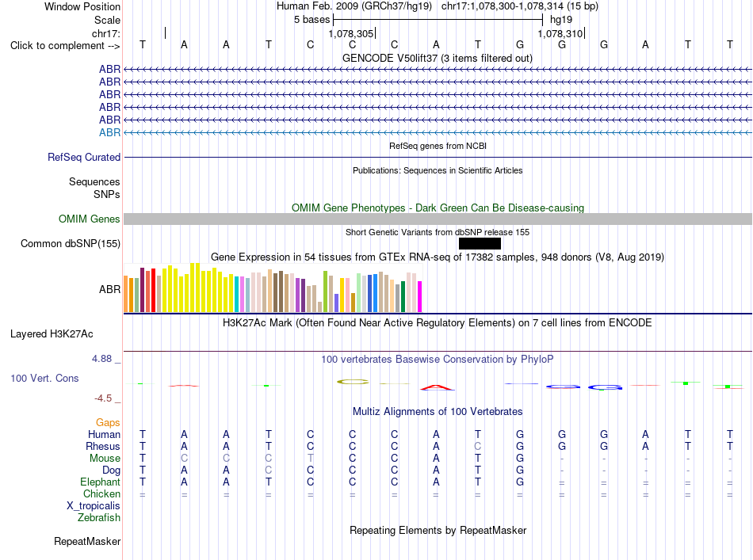
Task: Click the X_tropicalis species label
Action: point(94,506)
